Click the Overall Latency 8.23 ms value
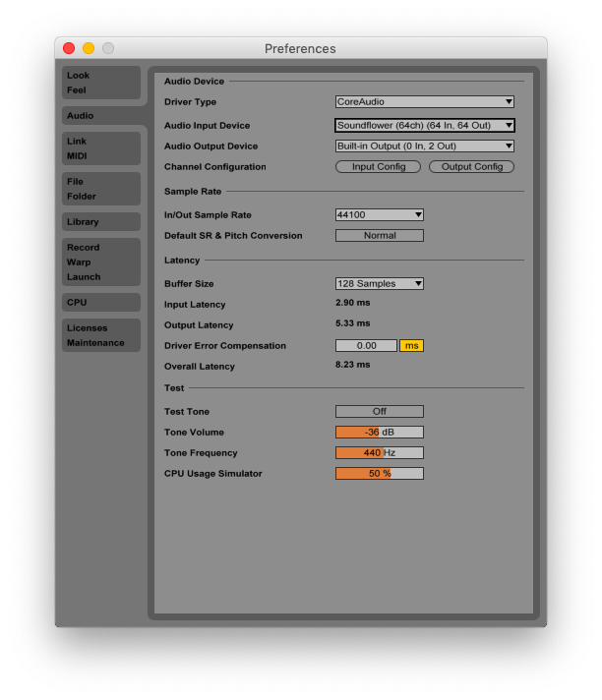The height and width of the screenshot is (700, 602). tap(353, 365)
